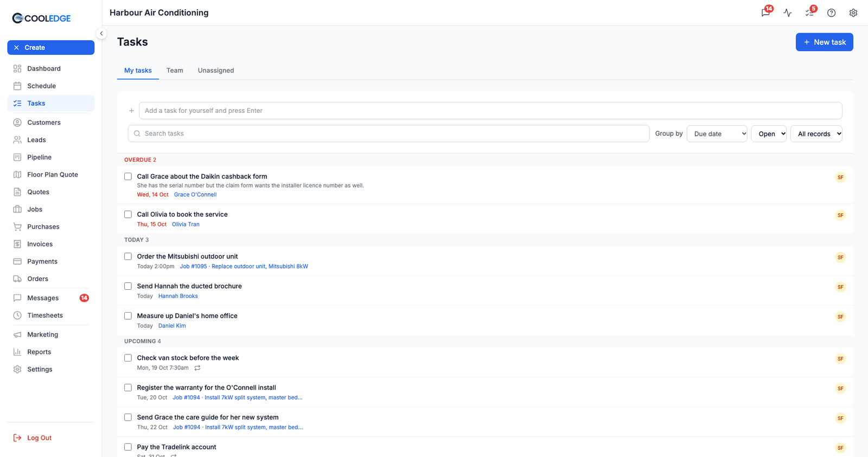Viewport: 868px width, 457px height.
Task: Open the Olivia Tran customer link
Action: (x=186, y=225)
